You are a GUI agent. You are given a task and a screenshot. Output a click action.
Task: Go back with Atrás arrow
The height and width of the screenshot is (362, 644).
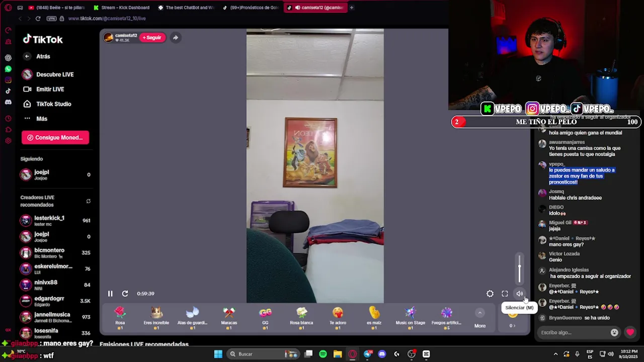tap(27, 56)
